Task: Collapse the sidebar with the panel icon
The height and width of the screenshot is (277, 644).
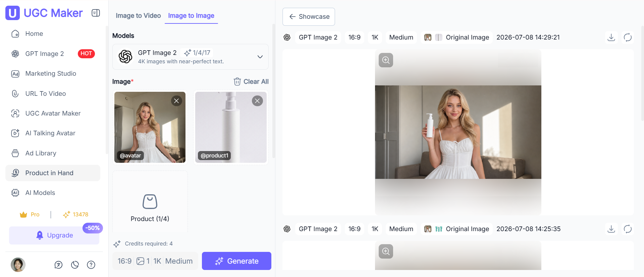Action: point(96,13)
